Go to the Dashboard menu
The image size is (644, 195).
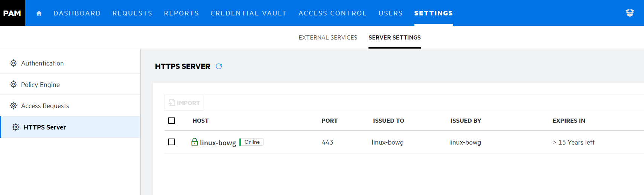tap(77, 13)
